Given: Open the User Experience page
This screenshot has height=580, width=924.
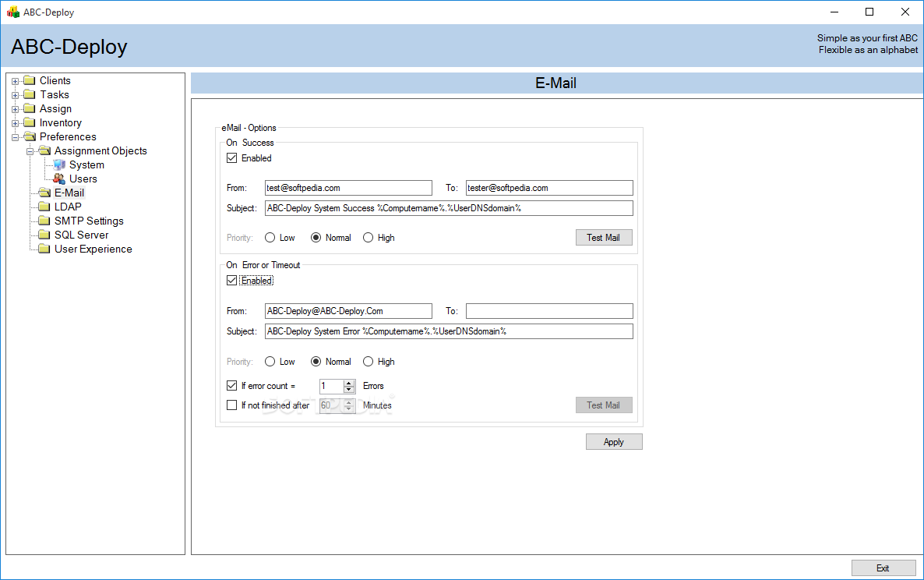Looking at the screenshot, I should coord(93,249).
